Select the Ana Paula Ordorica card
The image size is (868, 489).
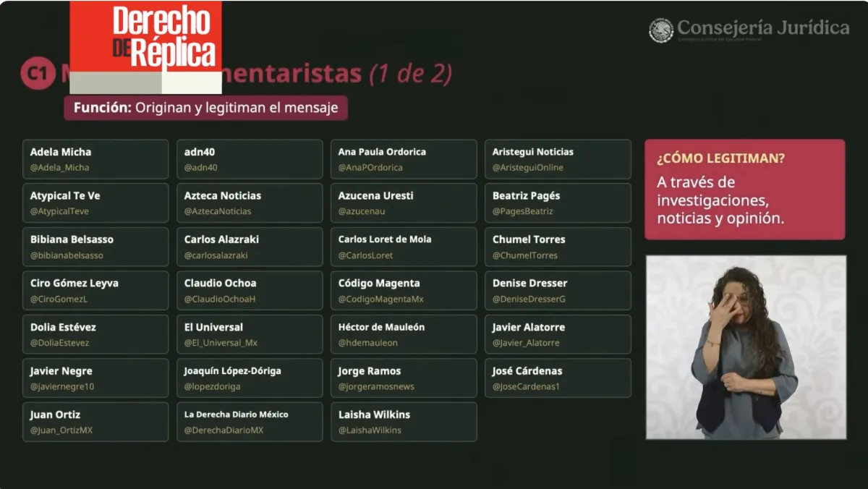point(404,159)
